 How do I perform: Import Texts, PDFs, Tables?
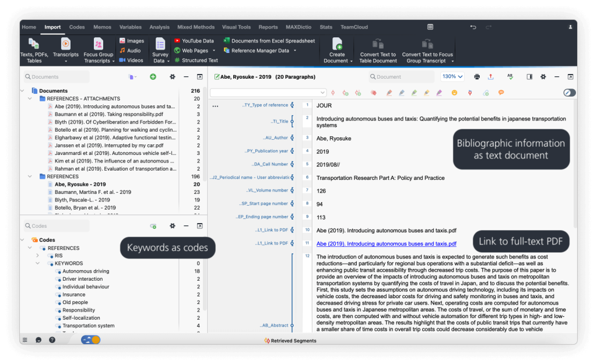pyautogui.click(x=34, y=50)
